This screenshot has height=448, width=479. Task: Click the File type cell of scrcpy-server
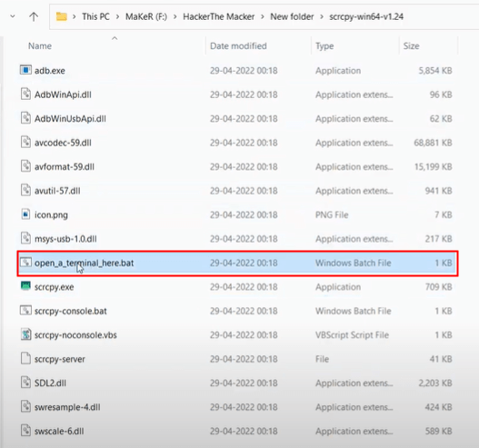tap(322, 359)
